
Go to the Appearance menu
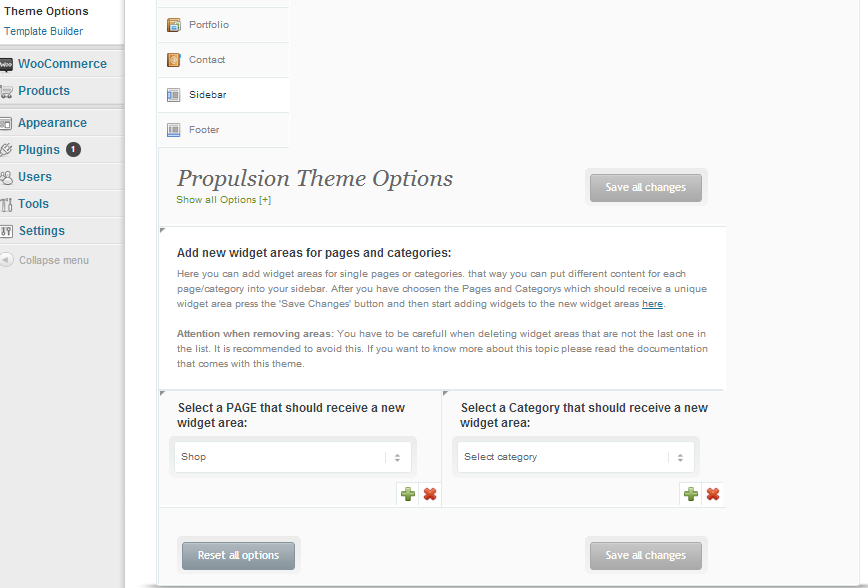tap(52, 123)
